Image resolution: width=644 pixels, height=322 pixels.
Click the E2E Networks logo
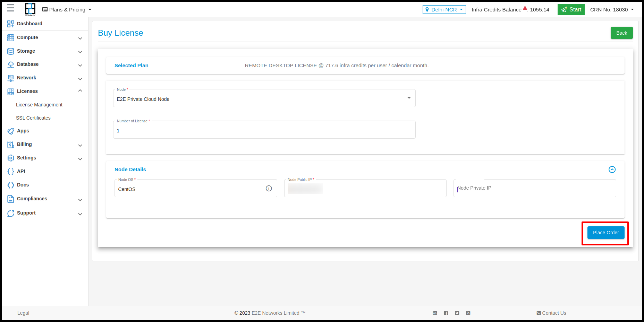click(x=30, y=9)
